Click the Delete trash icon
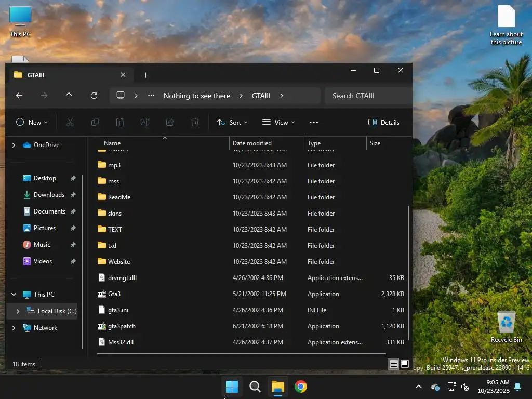The image size is (532, 399). click(x=195, y=122)
